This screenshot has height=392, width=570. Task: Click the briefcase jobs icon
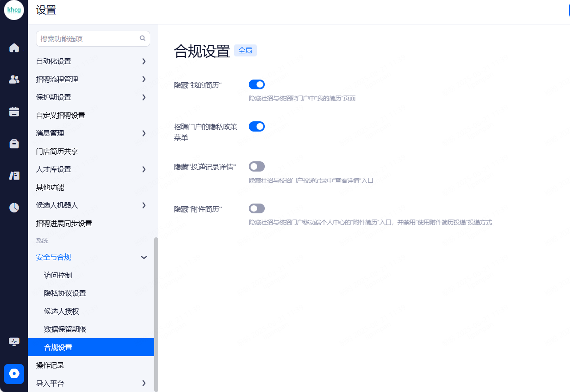click(x=14, y=144)
